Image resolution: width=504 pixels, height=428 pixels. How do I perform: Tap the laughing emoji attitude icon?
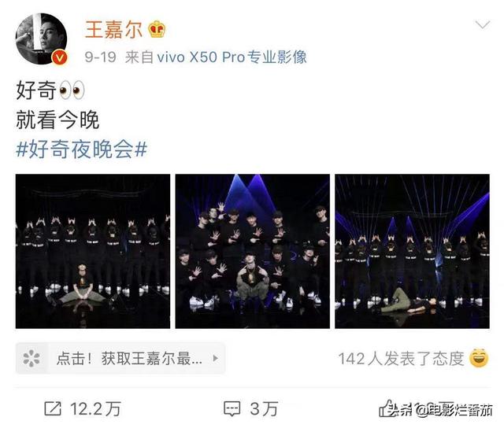click(479, 358)
